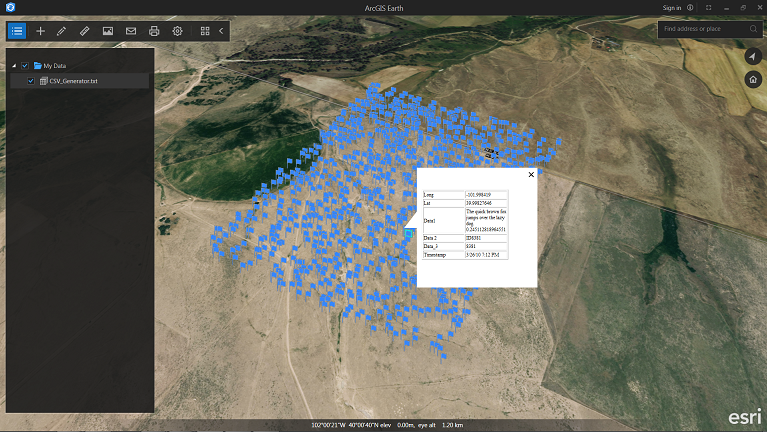Select the My Data folder

click(50, 66)
